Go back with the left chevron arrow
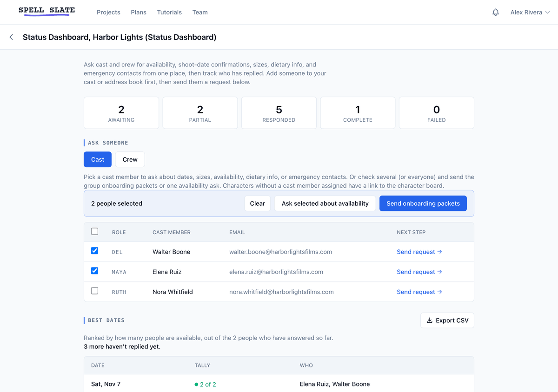 11,37
